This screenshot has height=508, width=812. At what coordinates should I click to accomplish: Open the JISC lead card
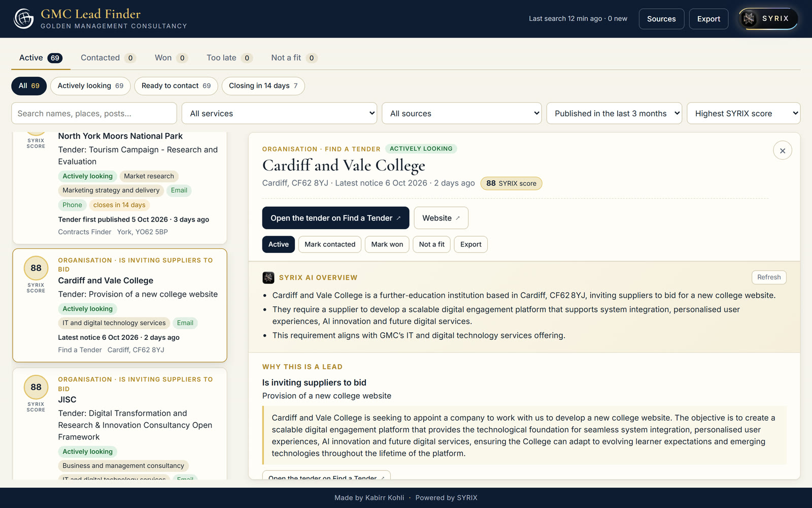120,424
